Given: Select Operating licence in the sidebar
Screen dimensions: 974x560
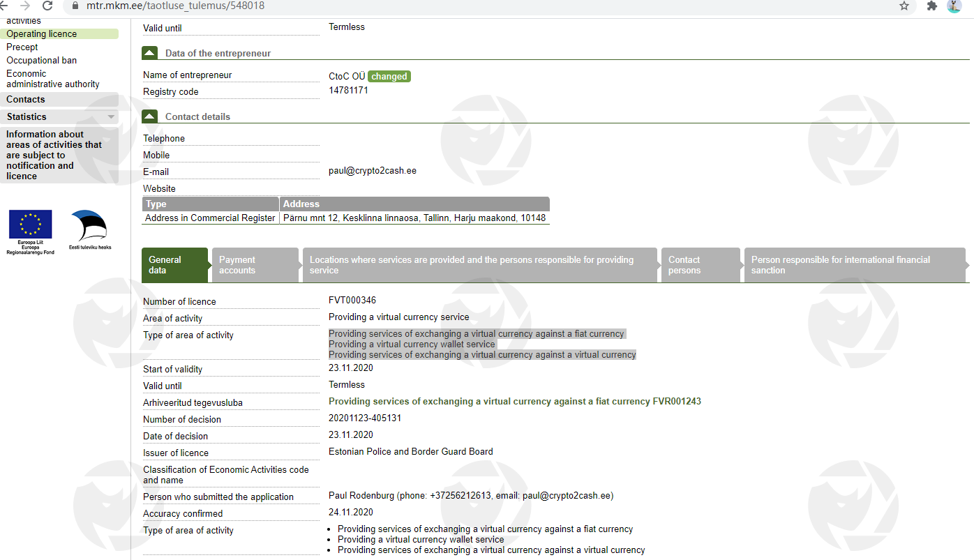Looking at the screenshot, I should point(42,34).
